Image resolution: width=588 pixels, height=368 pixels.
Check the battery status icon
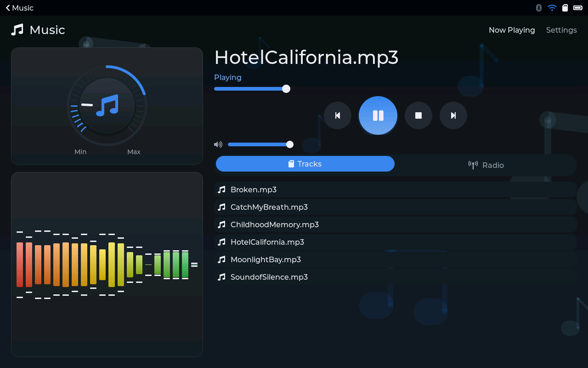(x=578, y=8)
